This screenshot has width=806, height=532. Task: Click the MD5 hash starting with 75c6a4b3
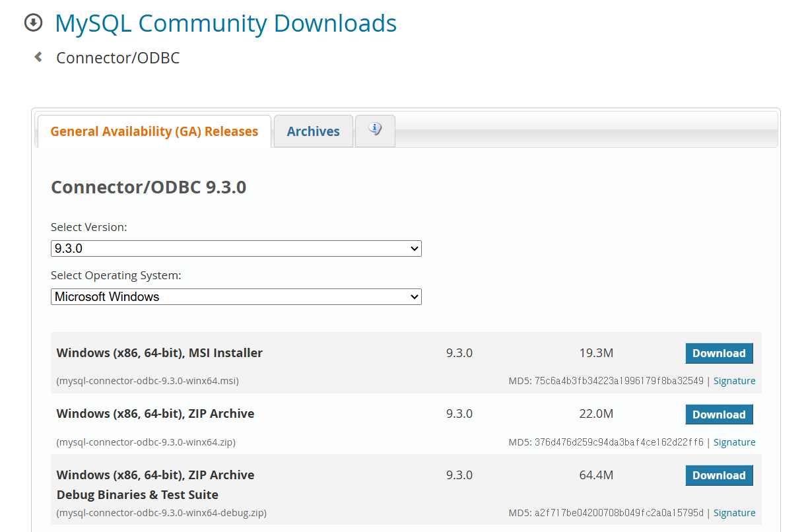click(x=619, y=381)
